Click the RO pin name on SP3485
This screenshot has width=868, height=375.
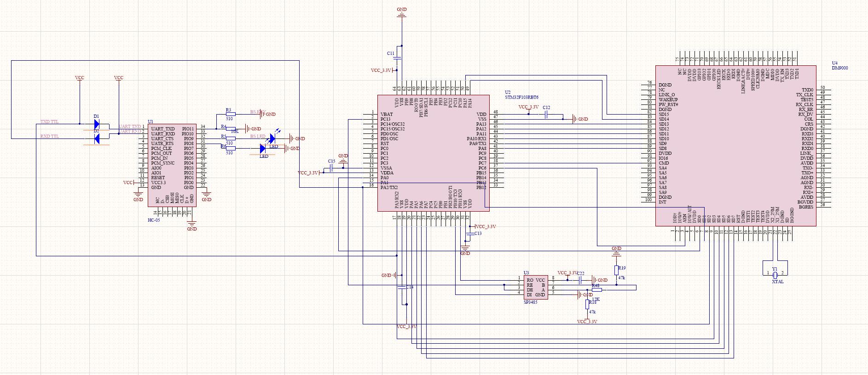pyautogui.click(x=530, y=280)
